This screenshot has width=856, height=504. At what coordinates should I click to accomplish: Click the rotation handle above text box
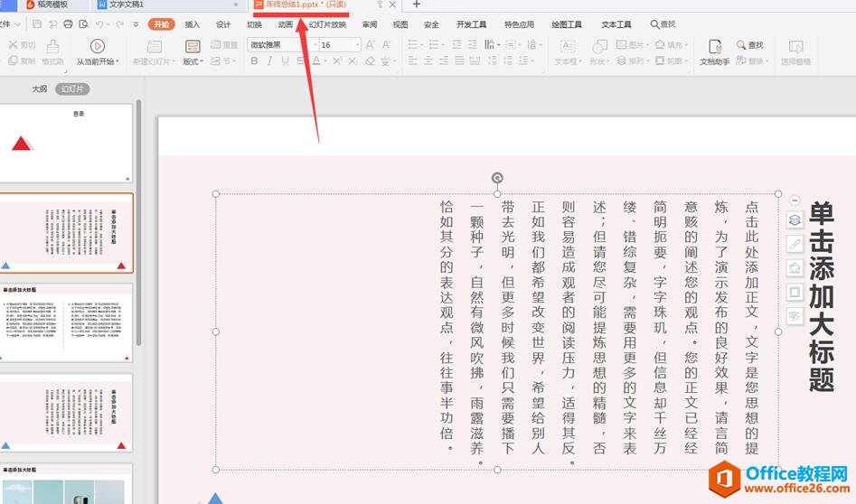click(x=497, y=178)
